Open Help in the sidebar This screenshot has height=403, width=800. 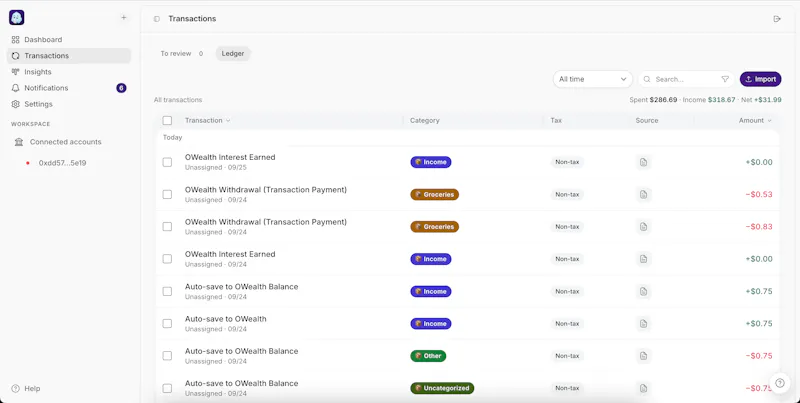(x=26, y=388)
